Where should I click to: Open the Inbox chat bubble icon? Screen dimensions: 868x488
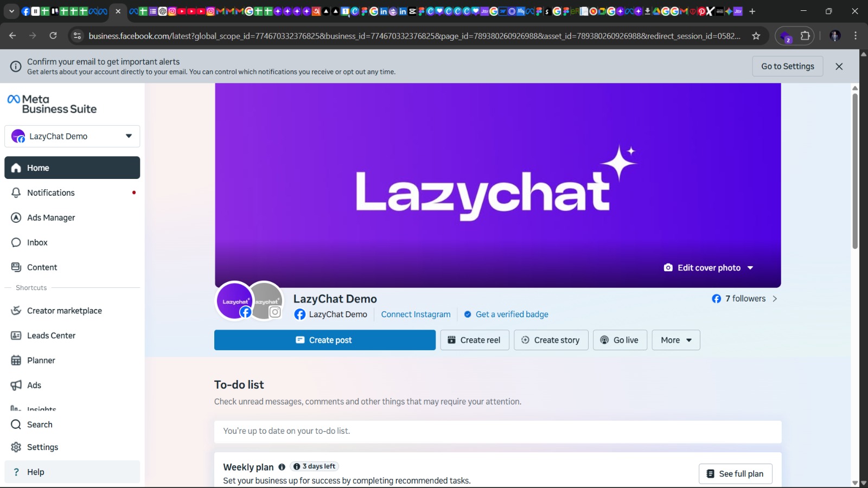coord(16,242)
